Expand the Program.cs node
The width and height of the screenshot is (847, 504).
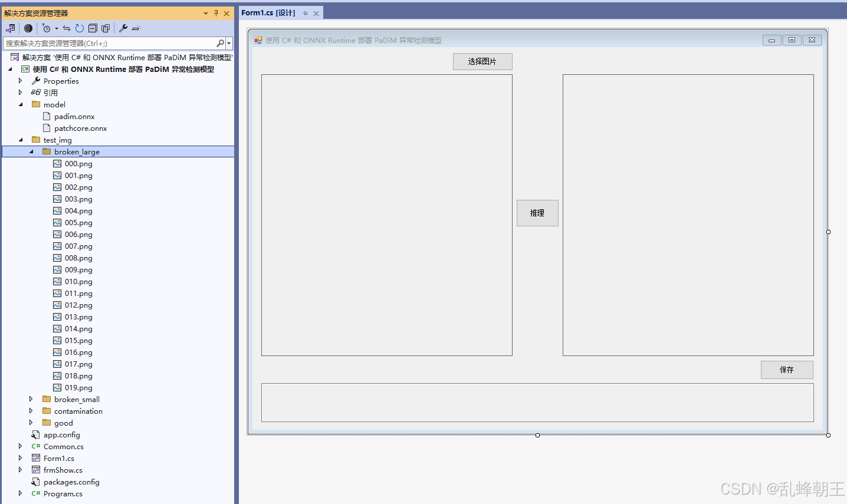coord(21,493)
